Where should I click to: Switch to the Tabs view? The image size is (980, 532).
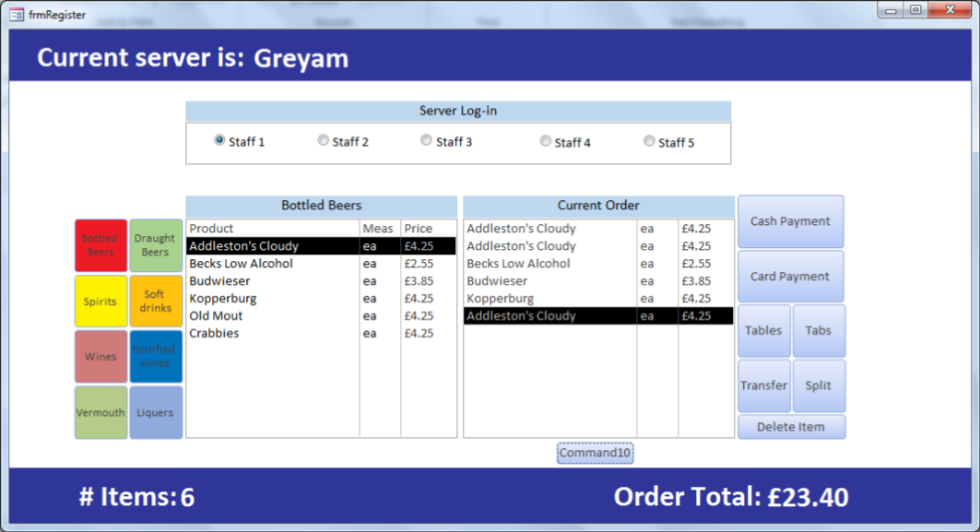click(x=819, y=330)
